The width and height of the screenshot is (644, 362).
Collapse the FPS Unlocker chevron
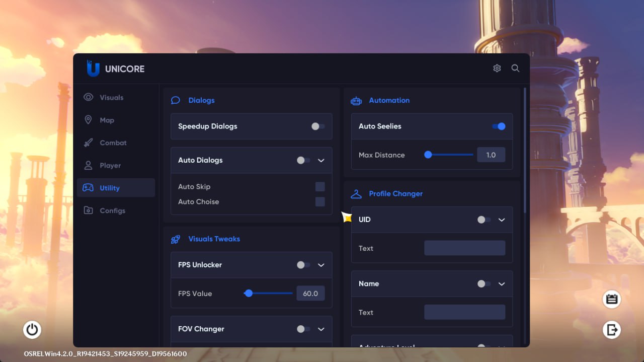pyautogui.click(x=321, y=265)
